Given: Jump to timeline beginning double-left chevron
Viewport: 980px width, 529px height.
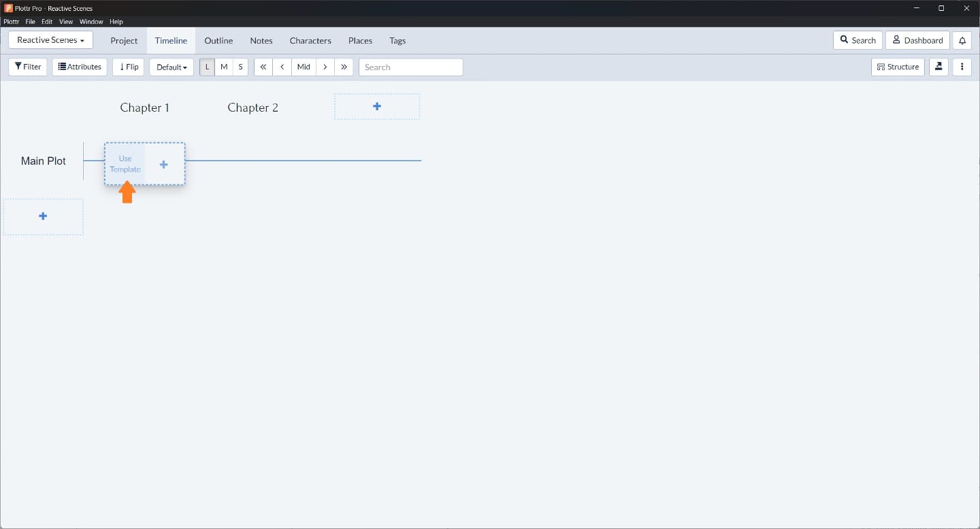Looking at the screenshot, I should tap(263, 67).
